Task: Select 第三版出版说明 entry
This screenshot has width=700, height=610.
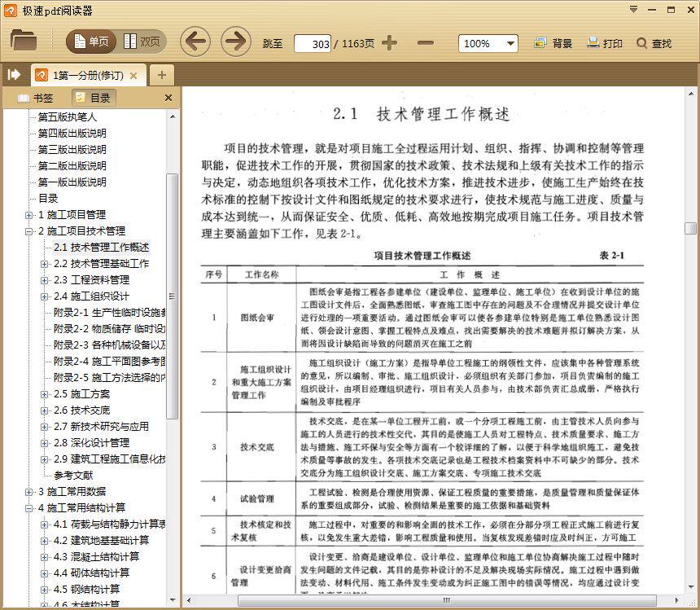Action: [x=72, y=150]
